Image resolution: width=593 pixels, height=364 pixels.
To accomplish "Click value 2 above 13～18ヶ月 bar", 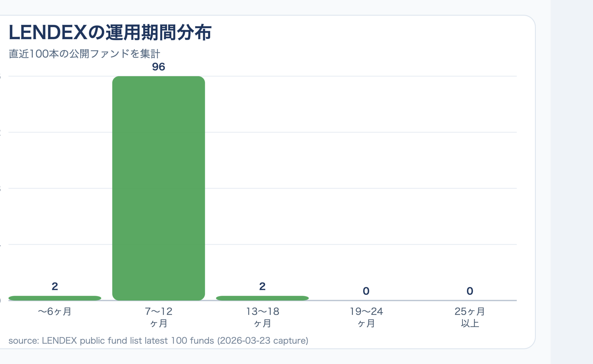I will pyautogui.click(x=262, y=287).
